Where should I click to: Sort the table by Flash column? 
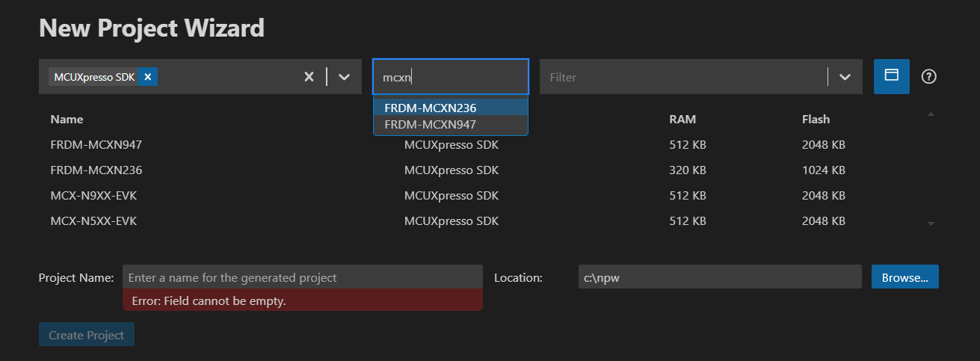pos(816,119)
